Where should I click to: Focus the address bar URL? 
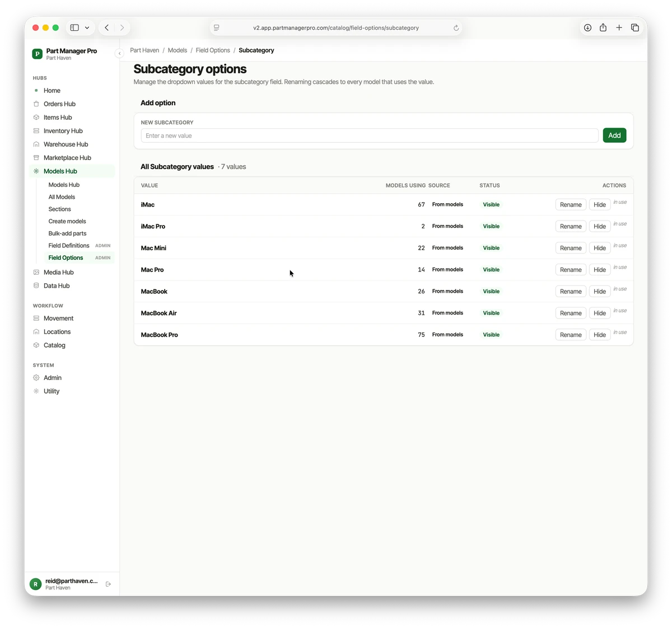(335, 28)
